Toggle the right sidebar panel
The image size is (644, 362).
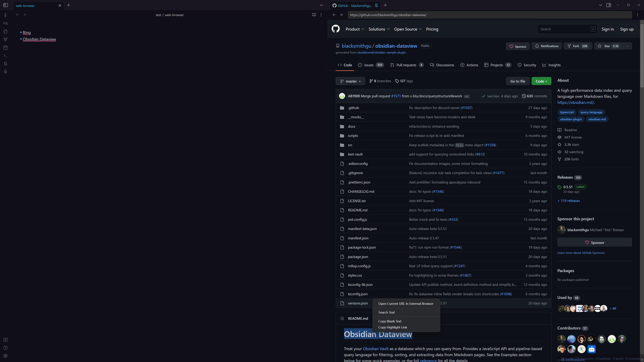click(608, 5)
